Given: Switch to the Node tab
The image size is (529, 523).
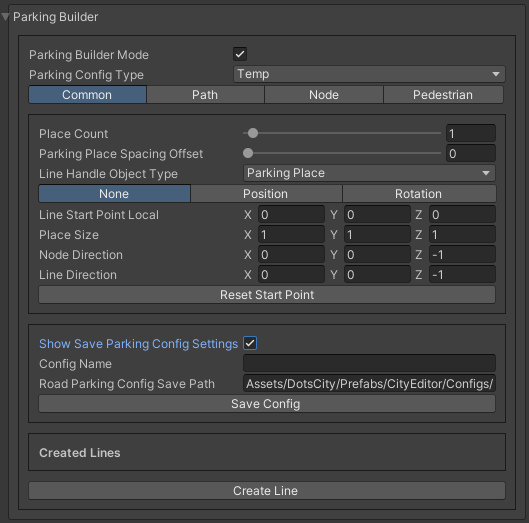Looking at the screenshot, I should pos(324,94).
